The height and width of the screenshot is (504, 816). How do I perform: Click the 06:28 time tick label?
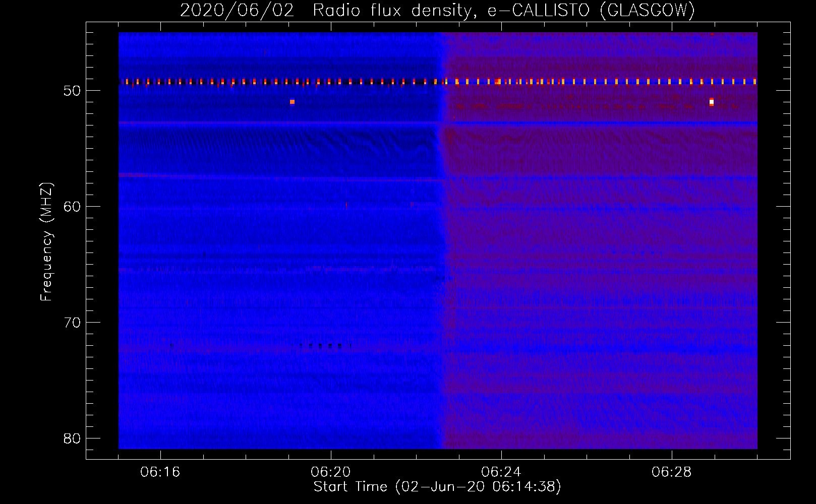pos(672,472)
